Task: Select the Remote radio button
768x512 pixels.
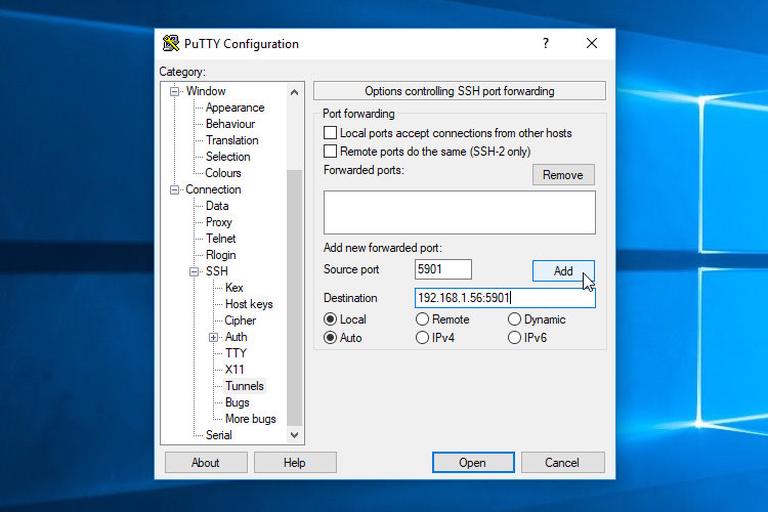Action: 422,319
